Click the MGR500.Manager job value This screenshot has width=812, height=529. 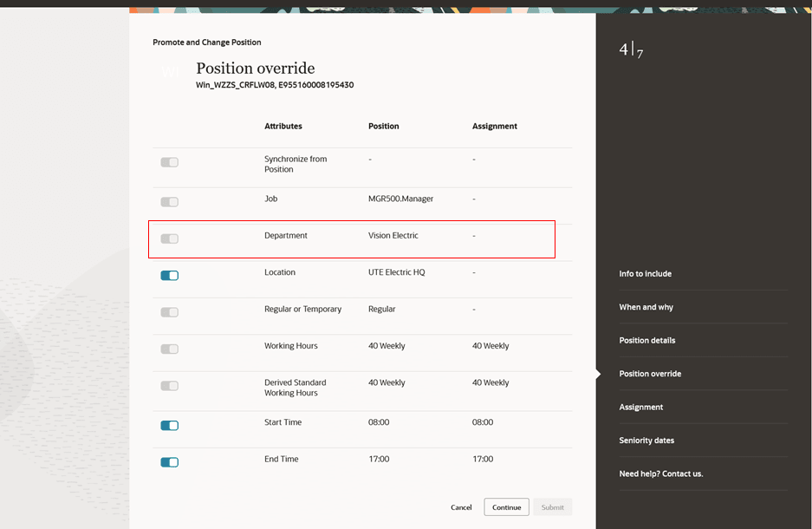(x=401, y=199)
